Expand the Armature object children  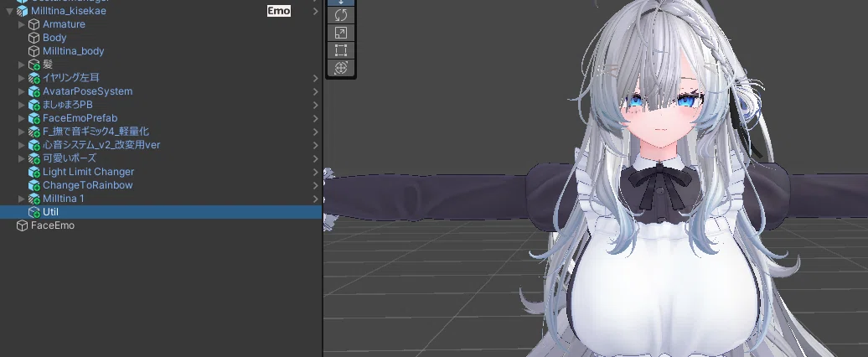pos(22,24)
